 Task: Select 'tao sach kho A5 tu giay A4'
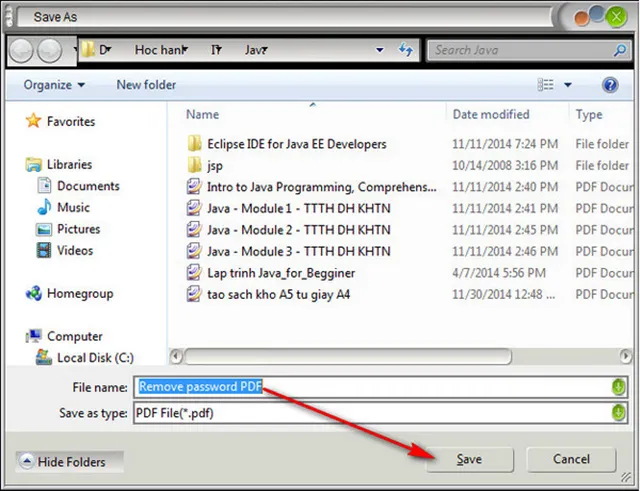[x=279, y=294]
